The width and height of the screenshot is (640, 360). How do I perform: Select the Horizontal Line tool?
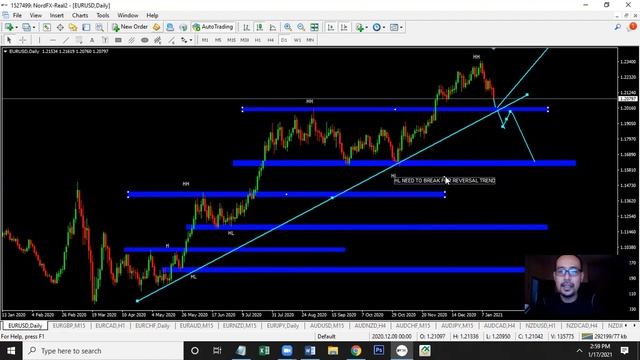click(53, 40)
